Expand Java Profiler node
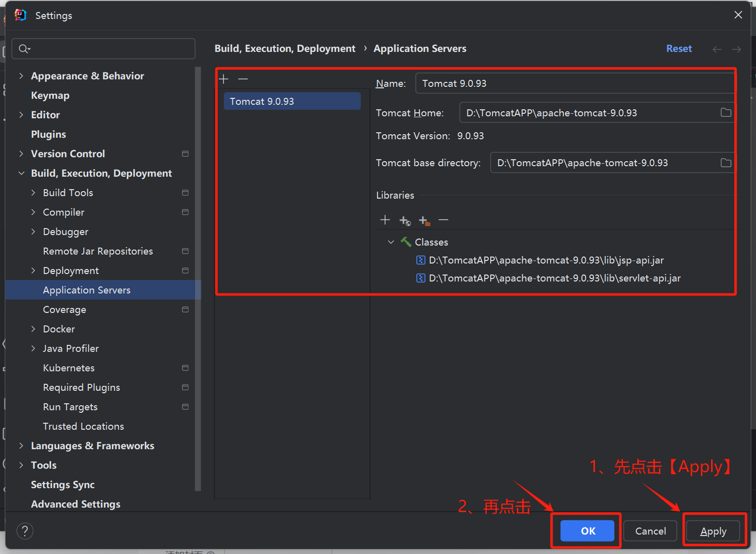756x554 pixels. coord(33,348)
